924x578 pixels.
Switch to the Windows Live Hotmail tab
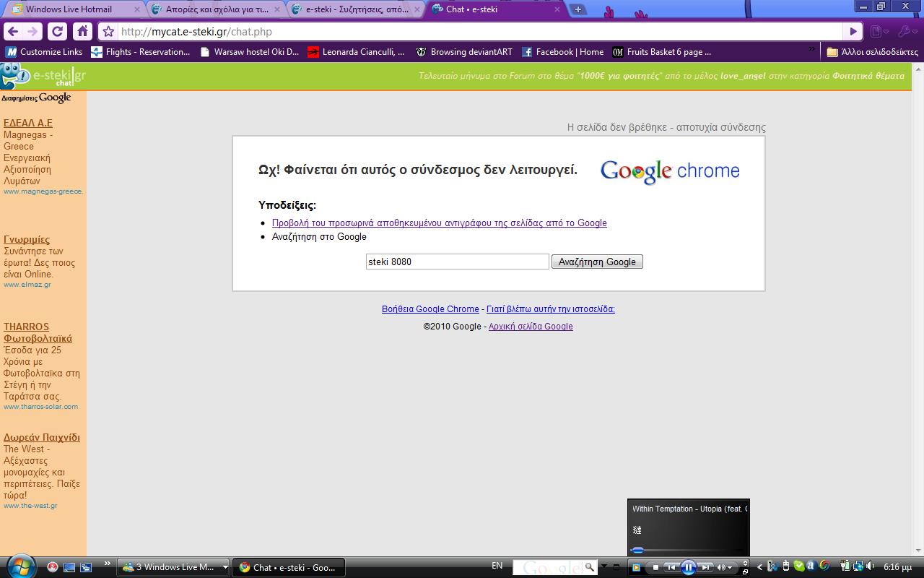[71, 9]
